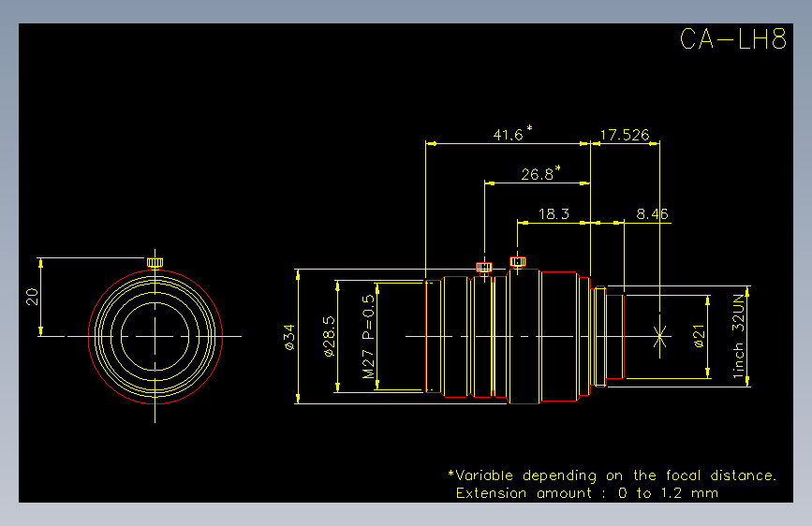812x526 pixels.
Task: Click the focal point cross marker near ø21
Action: [659, 336]
